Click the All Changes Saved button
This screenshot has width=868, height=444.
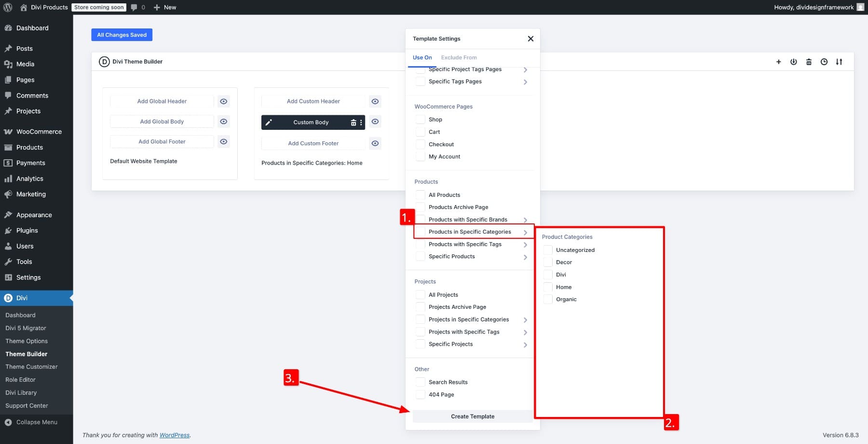coord(122,35)
